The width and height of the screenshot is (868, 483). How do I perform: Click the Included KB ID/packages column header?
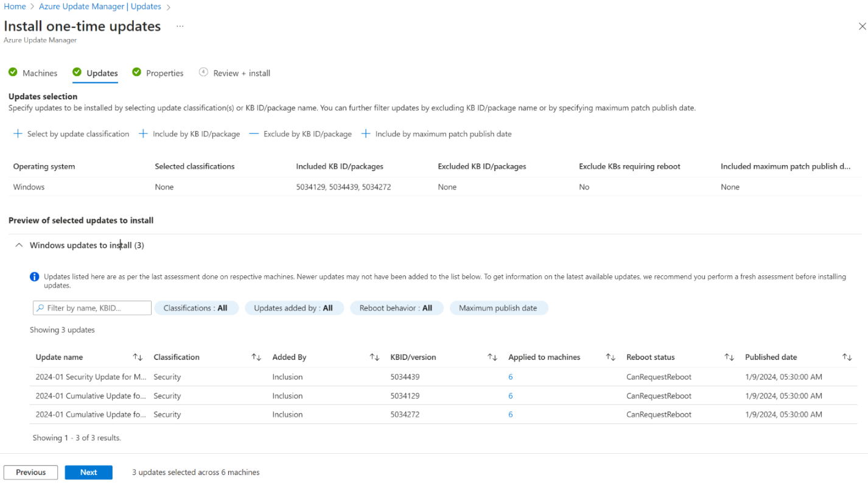340,166
